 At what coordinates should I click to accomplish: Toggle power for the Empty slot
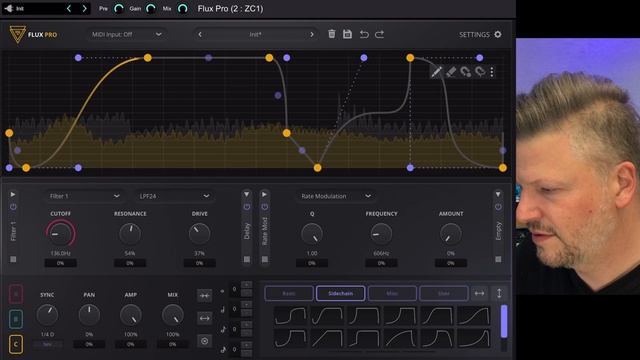pyautogui.click(x=498, y=207)
